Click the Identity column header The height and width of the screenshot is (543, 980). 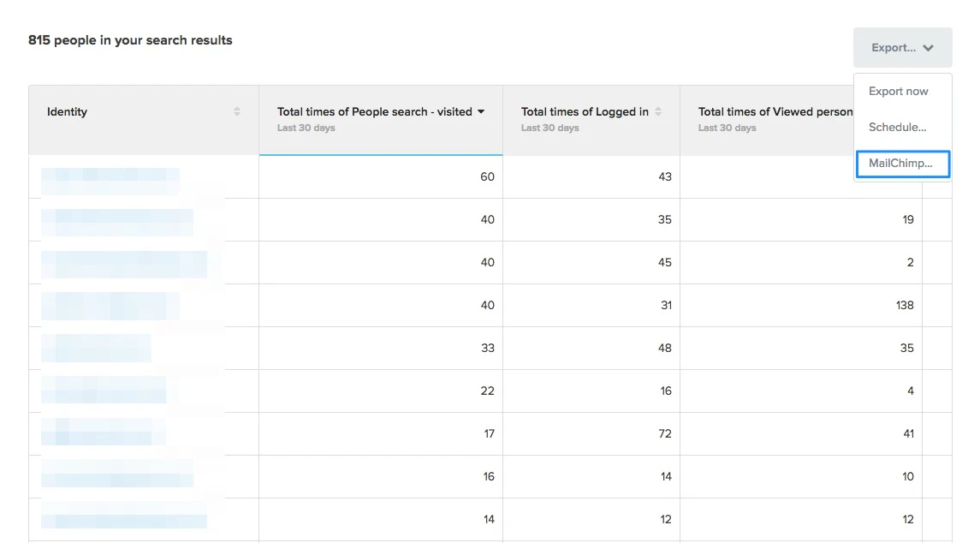point(68,112)
